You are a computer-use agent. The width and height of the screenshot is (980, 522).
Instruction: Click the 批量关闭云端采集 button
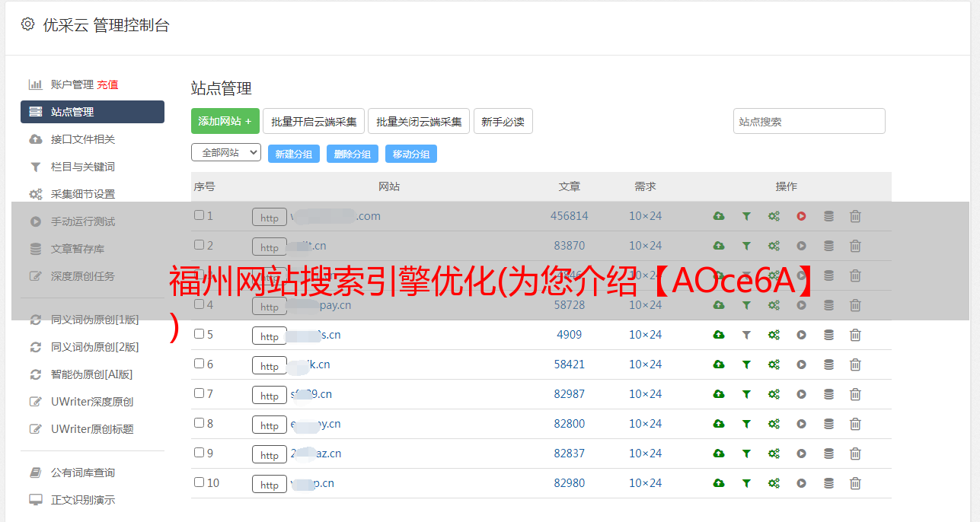pos(419,121)
